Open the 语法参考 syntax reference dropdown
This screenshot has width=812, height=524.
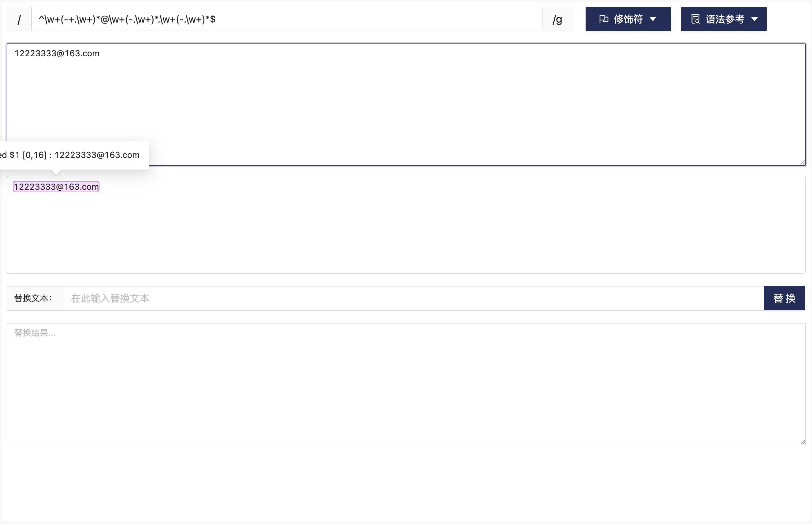(x=724, y=19)
